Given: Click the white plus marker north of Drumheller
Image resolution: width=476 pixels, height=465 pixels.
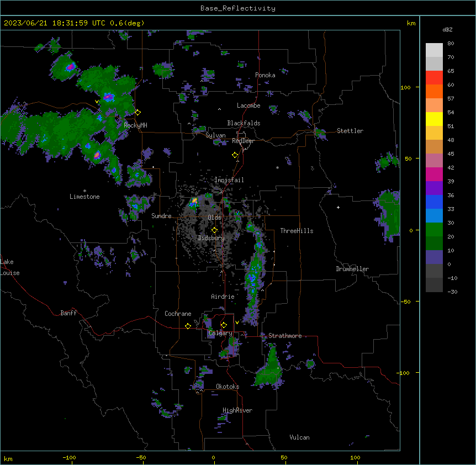Looking at the screenshot, I should pos(338,207).
